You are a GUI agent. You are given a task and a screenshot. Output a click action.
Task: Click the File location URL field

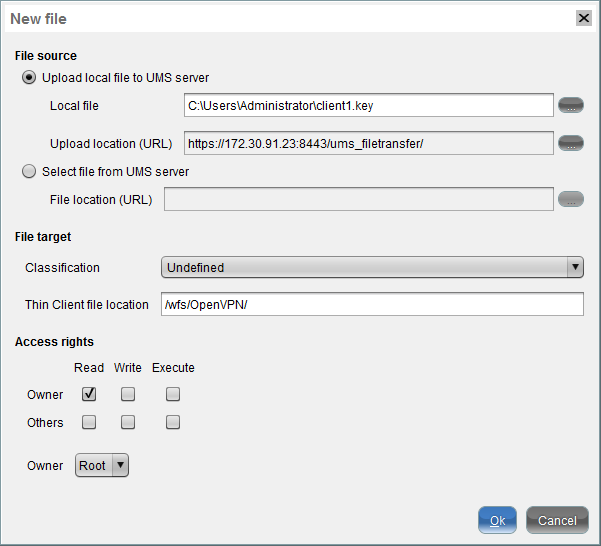358,199
